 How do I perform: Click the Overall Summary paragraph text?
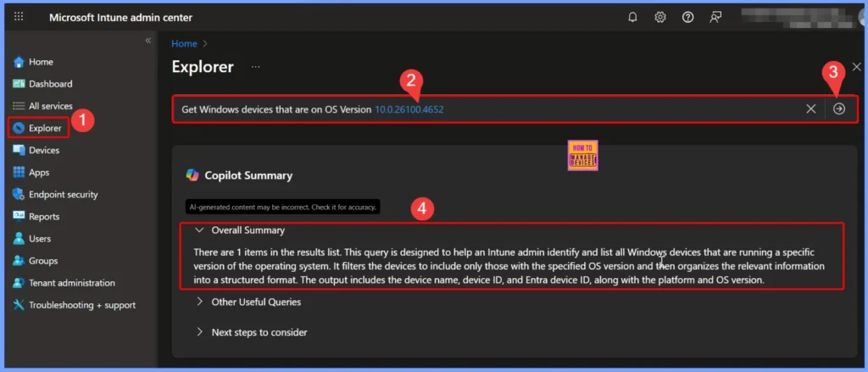coord(509,266)
